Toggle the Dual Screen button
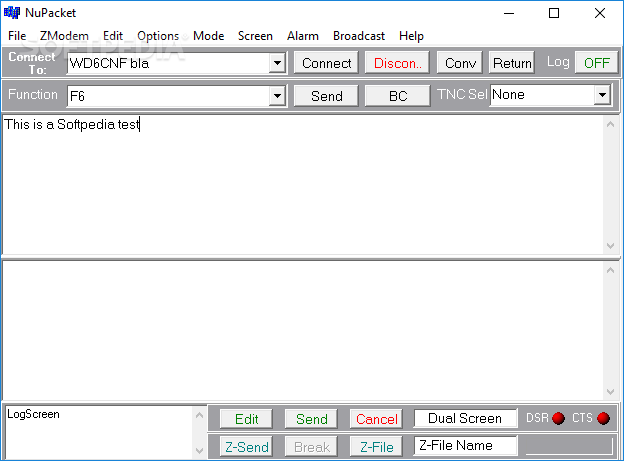The width and height of the screenshot is (624, 461). click(465, 418)
